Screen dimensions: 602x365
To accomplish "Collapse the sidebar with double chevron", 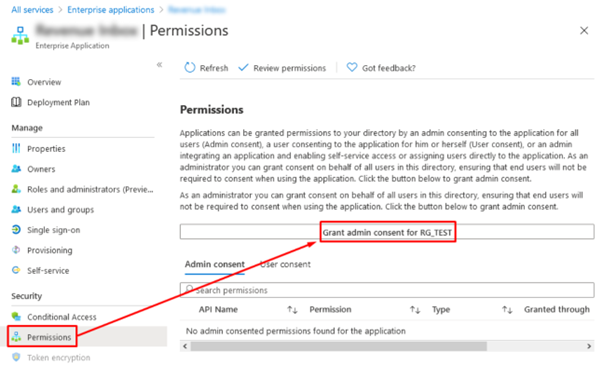I will pos(159,64).
